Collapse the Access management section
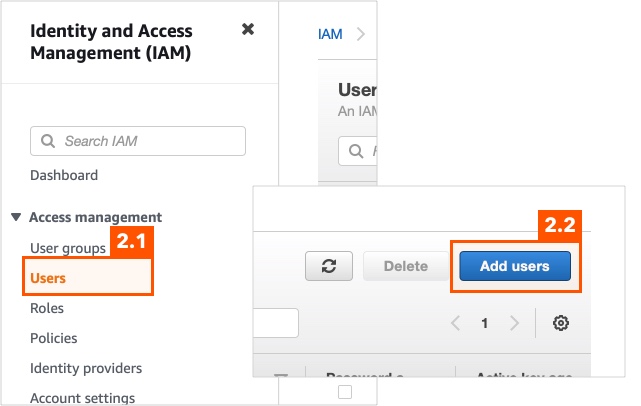Viewport: 641px width, 406px height. pos(16,217)
